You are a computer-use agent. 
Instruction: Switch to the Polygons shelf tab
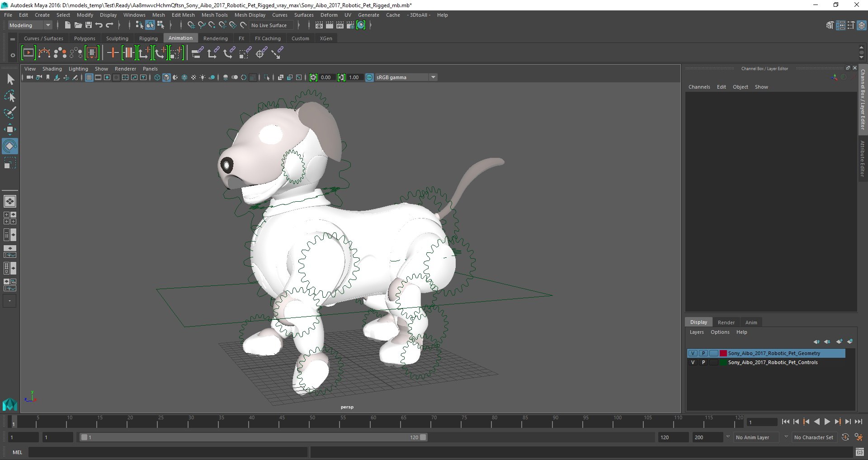click(x=85, y=38)
